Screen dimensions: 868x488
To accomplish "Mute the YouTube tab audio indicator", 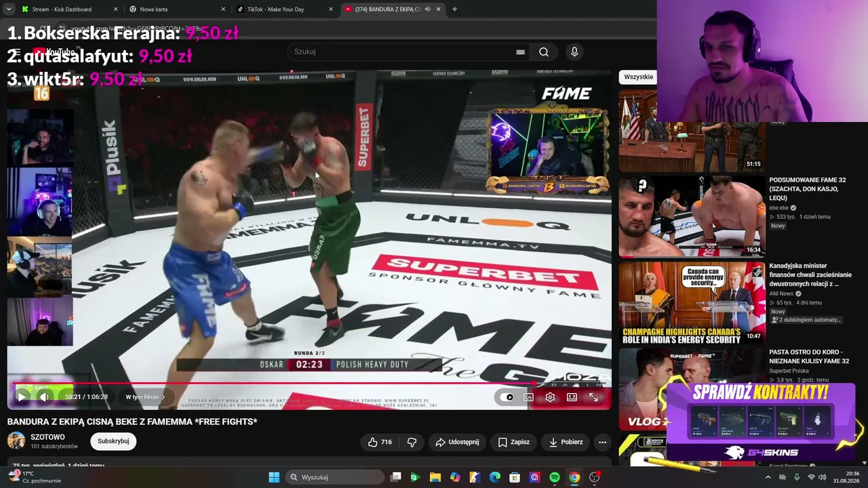I will coord(427,9).
